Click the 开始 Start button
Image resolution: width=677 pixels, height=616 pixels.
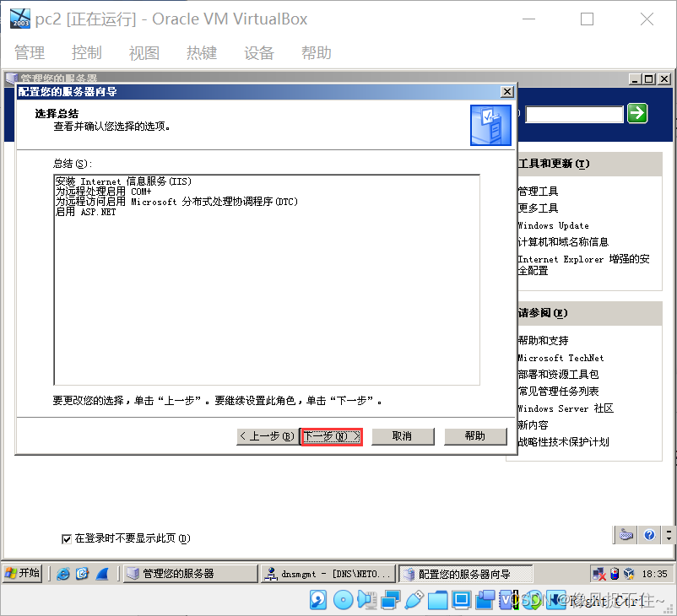pyautogui.click(x=23, y=573)
